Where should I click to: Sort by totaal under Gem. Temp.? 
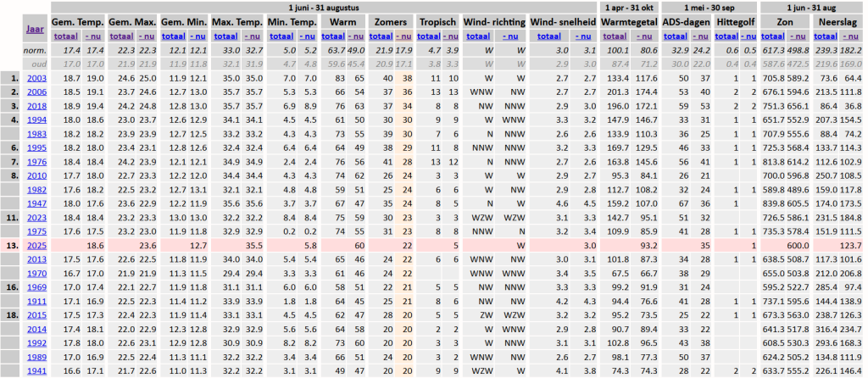[65, 36]
